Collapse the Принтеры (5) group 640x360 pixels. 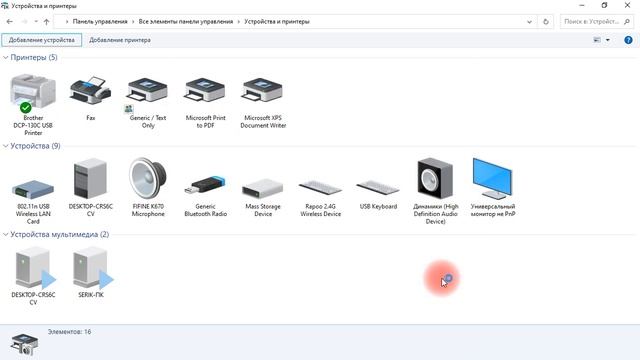[x=6, y=58]
